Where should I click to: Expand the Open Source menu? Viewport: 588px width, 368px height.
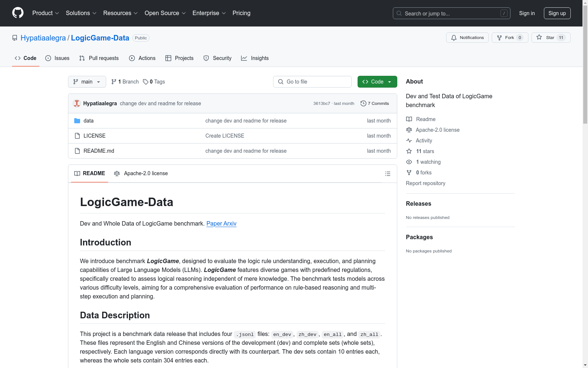tap(165, 13)
